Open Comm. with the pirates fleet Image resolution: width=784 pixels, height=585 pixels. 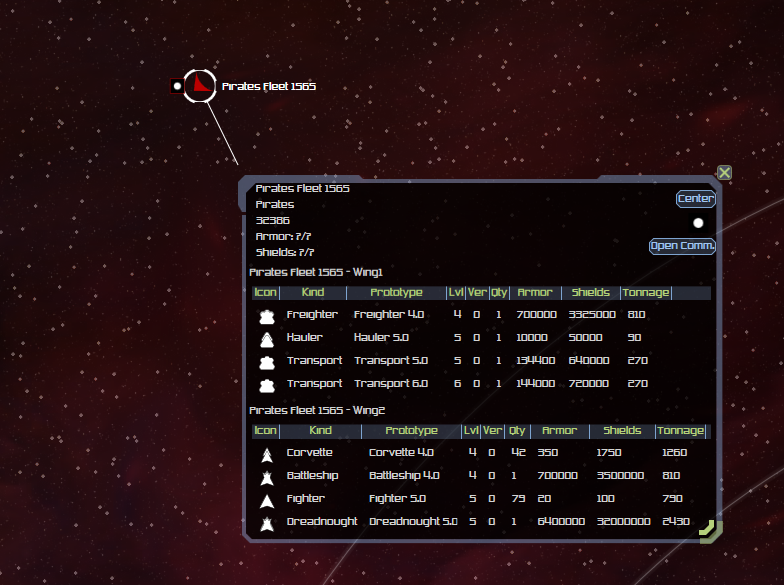[682, 246]
